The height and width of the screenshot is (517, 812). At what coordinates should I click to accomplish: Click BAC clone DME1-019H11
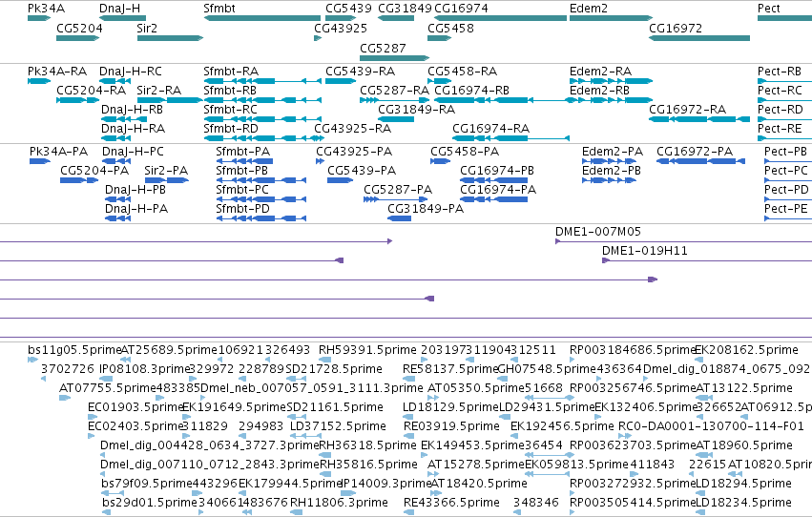point(707,260)
